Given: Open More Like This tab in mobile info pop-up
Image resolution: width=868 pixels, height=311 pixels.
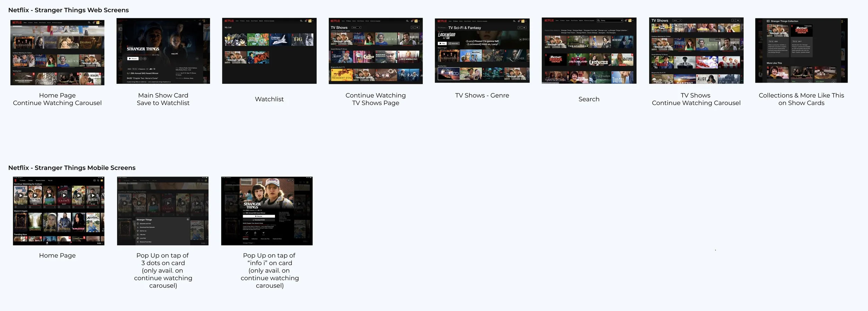Looking at the screenshot, I should tap(265, 239).
